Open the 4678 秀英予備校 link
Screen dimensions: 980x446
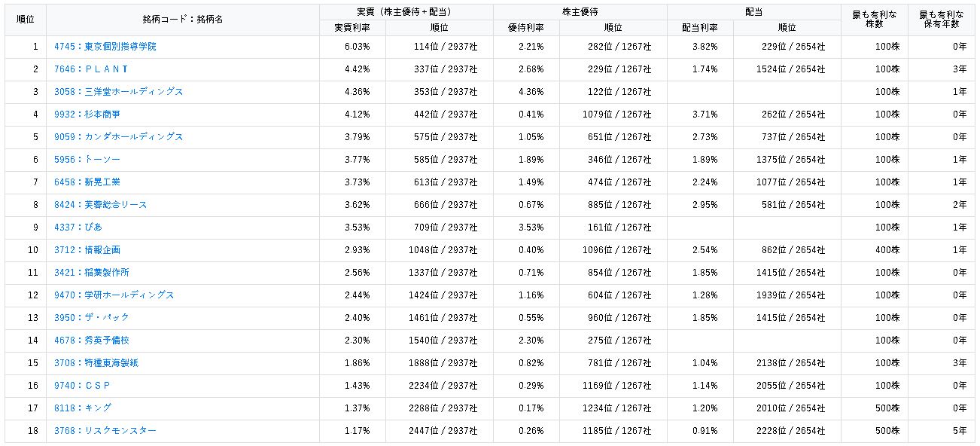coord(92,341)
